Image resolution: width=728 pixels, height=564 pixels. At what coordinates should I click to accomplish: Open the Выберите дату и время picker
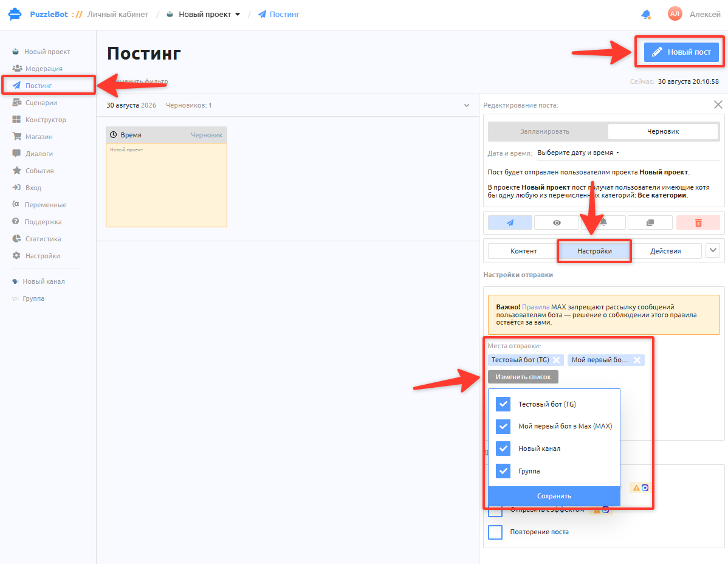coord(578,153)
